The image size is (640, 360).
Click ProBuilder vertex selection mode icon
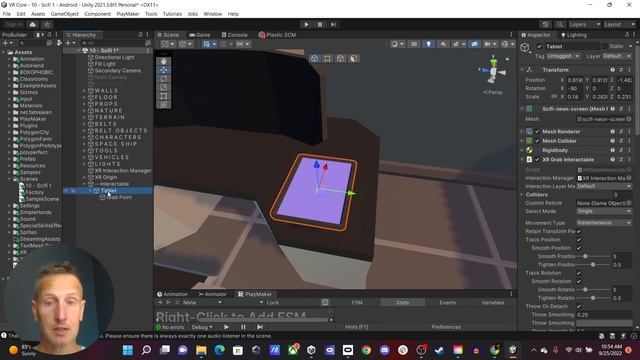pos(327,58)
